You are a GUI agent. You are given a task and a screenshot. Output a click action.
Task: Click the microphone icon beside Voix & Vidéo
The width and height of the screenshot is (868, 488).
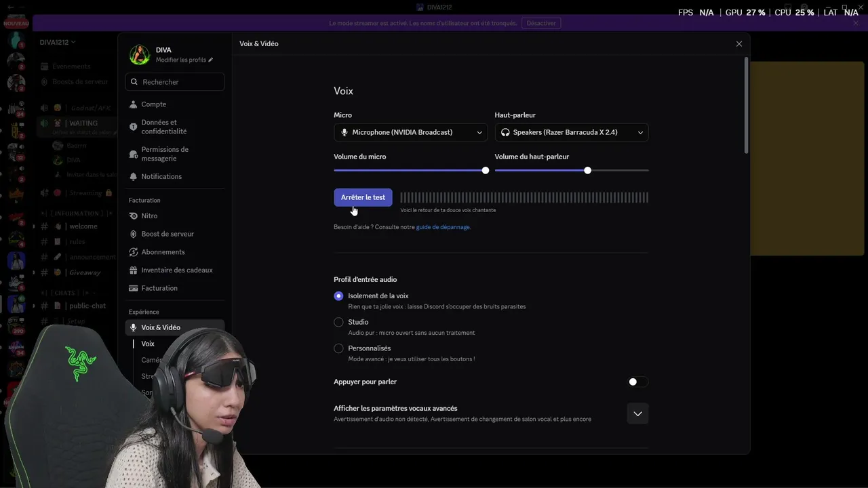pos(134,327)
